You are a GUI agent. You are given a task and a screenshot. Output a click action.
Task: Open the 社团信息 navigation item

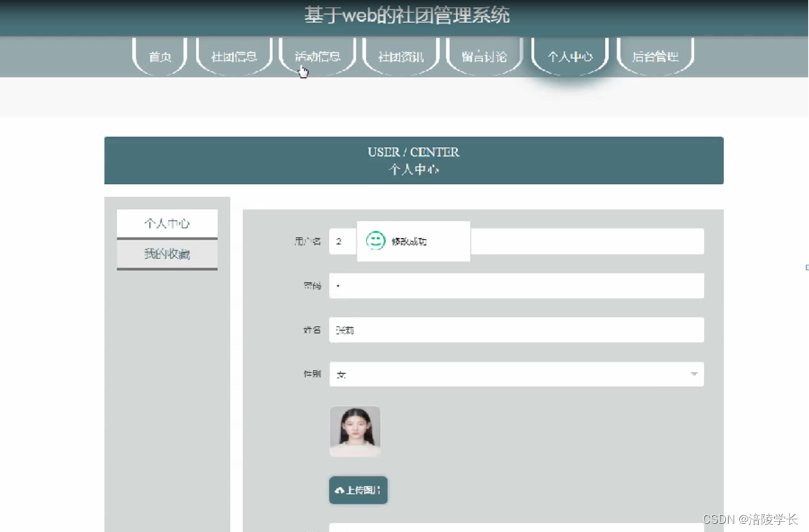coord(234,56)
